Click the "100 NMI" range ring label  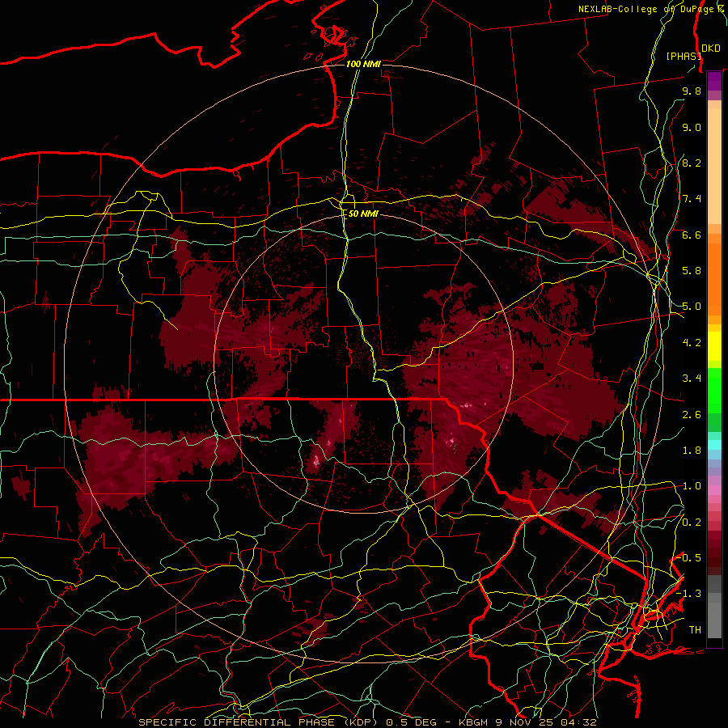pos(363,64)
